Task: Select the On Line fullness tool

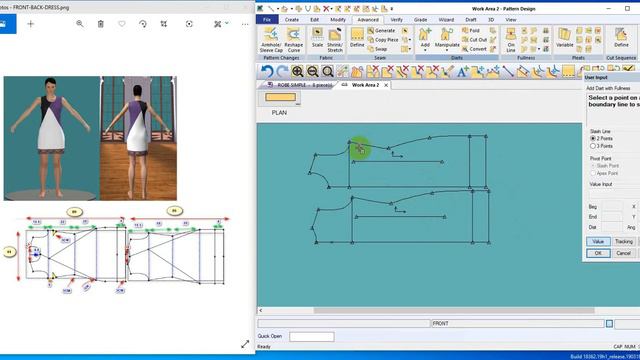Action: 511,40
